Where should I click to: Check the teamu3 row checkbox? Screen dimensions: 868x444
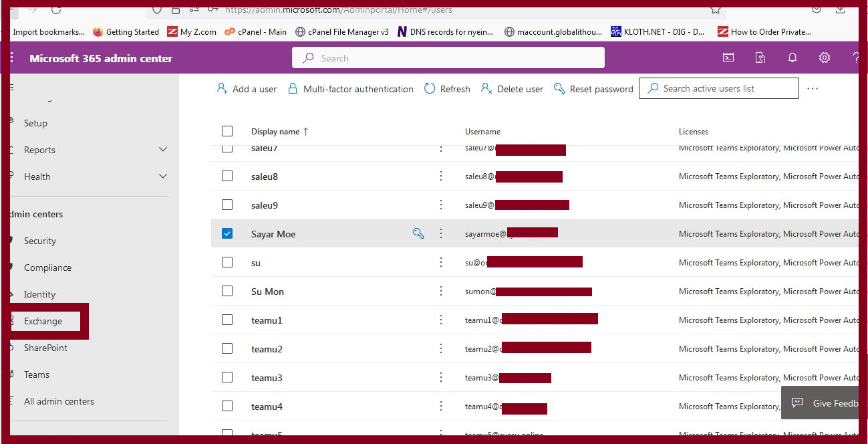227,377
